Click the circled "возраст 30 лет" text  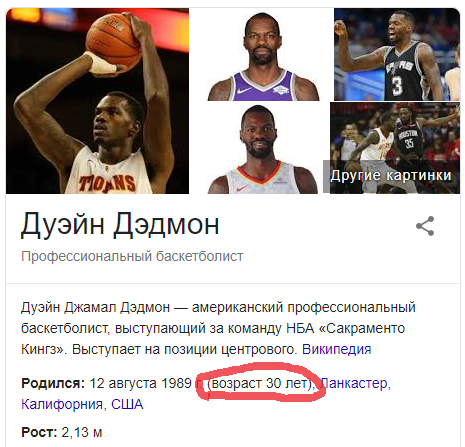pyautogui.click(x=260, y=383)
